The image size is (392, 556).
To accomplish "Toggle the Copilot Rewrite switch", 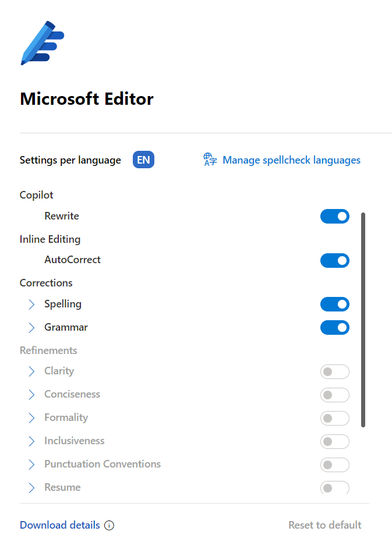I will (334, 217).
